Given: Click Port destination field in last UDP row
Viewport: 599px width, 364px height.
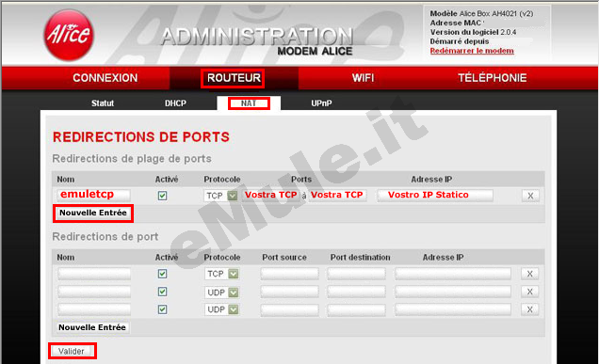Looking at the screenshot, I should click(356, 309).
